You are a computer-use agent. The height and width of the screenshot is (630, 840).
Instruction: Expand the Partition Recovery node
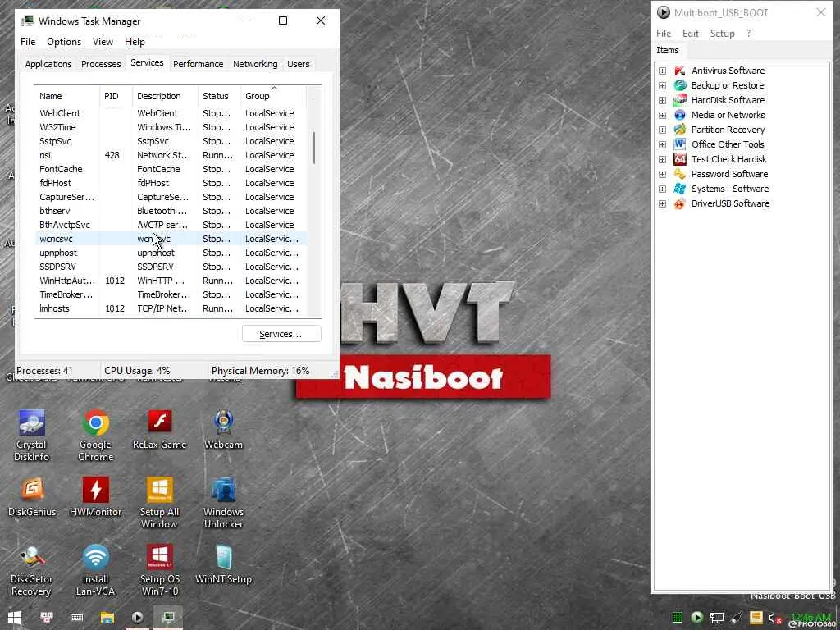(663, 130)
